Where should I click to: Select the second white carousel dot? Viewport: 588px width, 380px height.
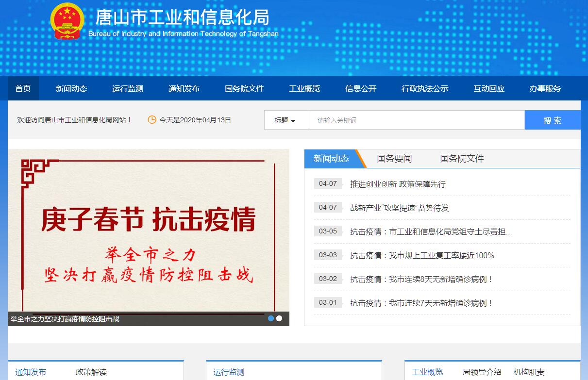[x=279, y=318]
